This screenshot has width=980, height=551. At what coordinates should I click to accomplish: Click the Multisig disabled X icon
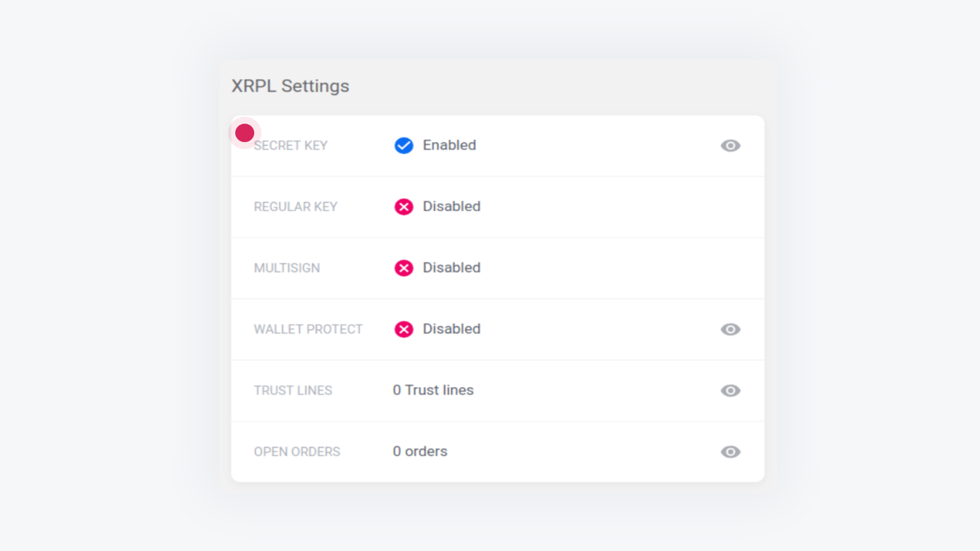click(404, 268)
